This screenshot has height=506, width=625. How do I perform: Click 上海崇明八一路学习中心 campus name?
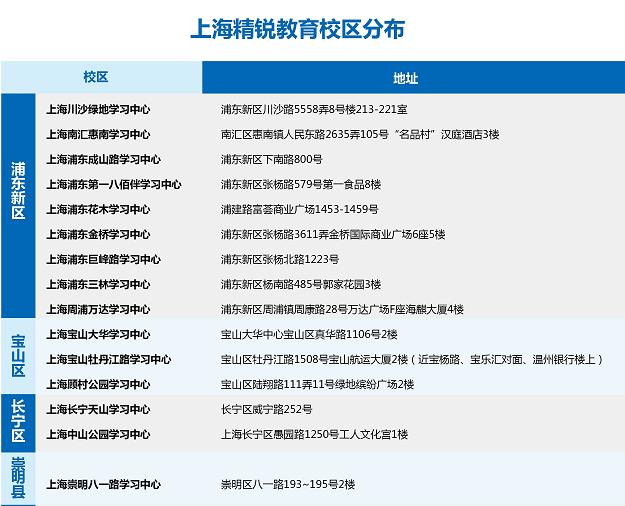(x=103, y=484)
